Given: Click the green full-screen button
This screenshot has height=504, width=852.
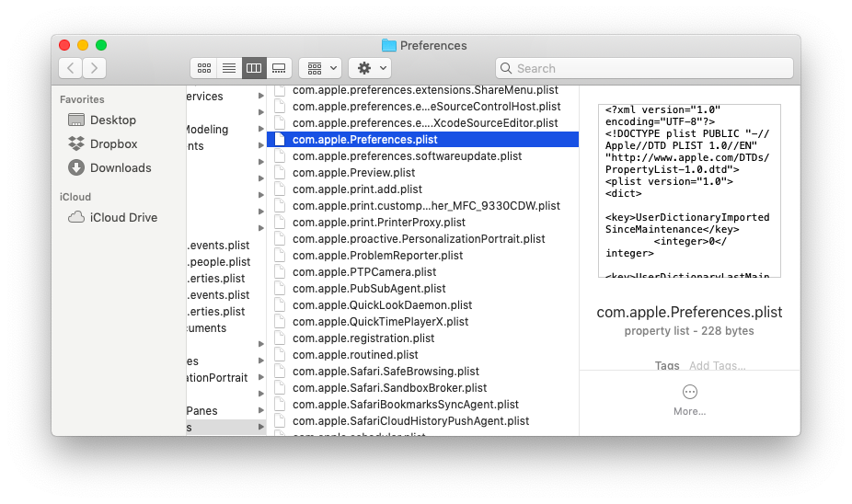Looking at the screenshot, I should point(101,45).
